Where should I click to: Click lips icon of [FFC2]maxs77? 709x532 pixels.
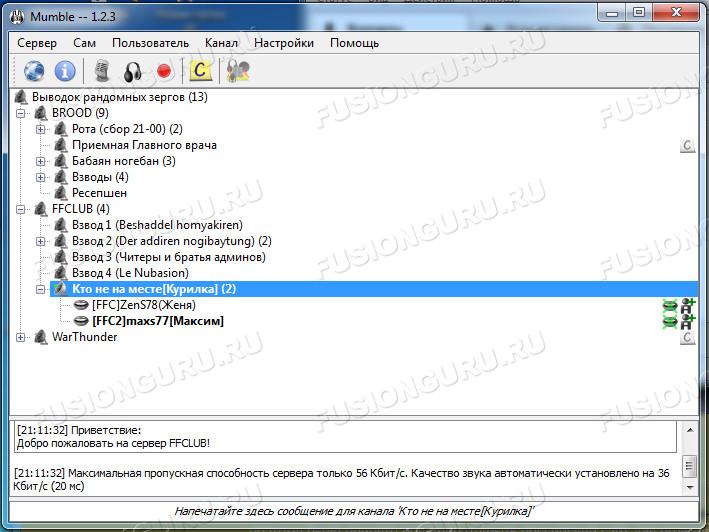[x=80, y=321]
